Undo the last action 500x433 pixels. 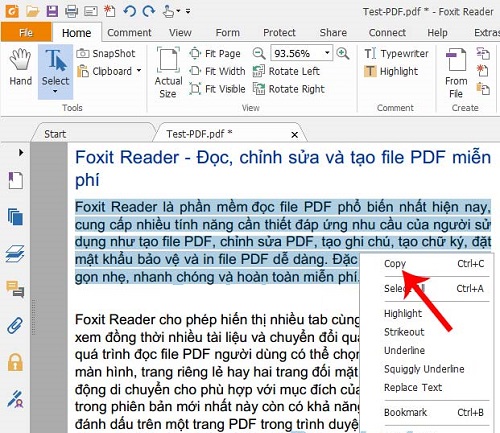coord(130,11)
